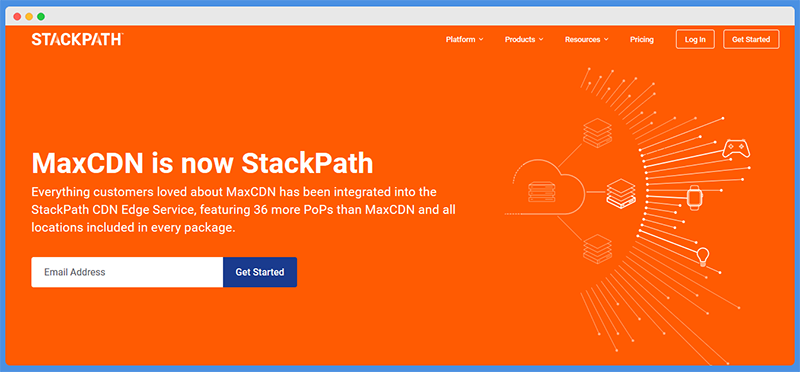Click the red macOS close button
800x372 pixels.
point(17,16)
